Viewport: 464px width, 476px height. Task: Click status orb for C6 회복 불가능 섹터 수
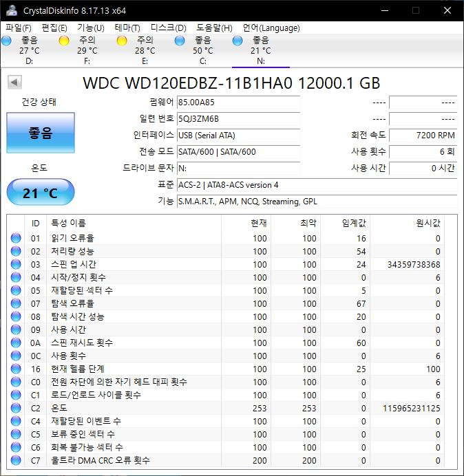16,447
